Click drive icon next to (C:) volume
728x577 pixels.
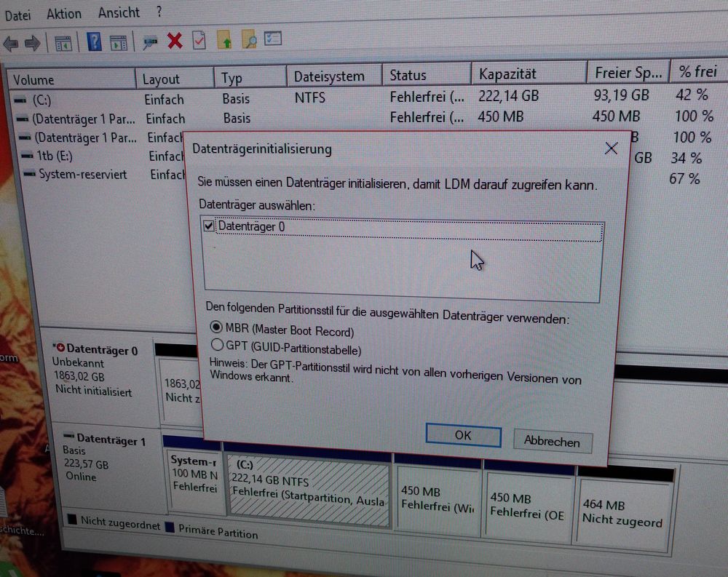[x=20, y=100]
